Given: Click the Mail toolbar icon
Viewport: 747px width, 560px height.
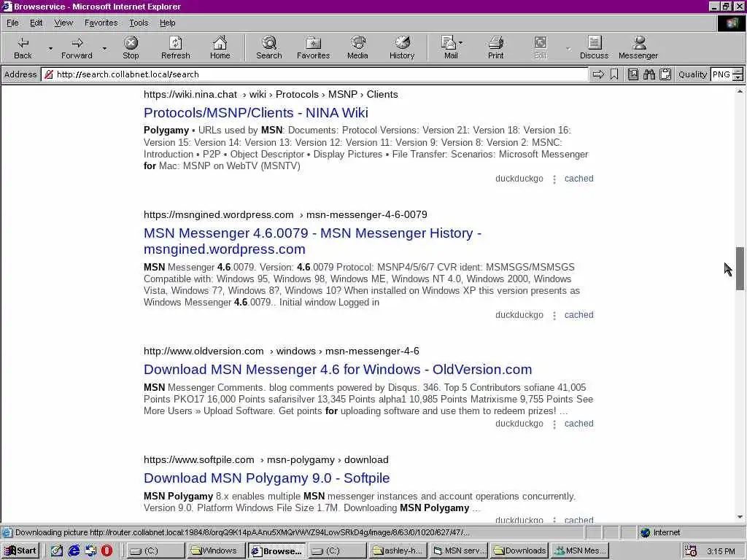Looking at the screenshot, I should [448, 47].
